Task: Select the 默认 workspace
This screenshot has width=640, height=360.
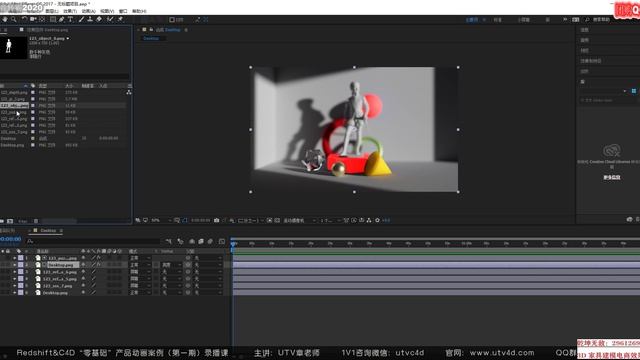Action: click(x=471, y=20)
